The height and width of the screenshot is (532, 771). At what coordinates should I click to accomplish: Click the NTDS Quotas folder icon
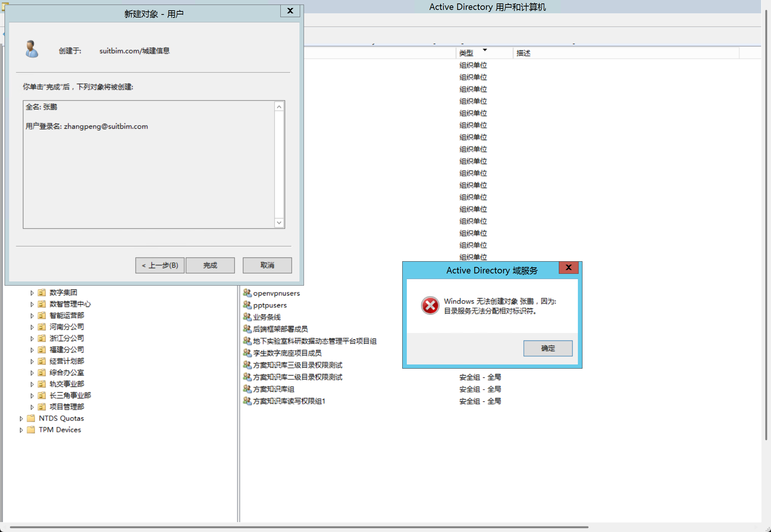(x=31, y=418)
